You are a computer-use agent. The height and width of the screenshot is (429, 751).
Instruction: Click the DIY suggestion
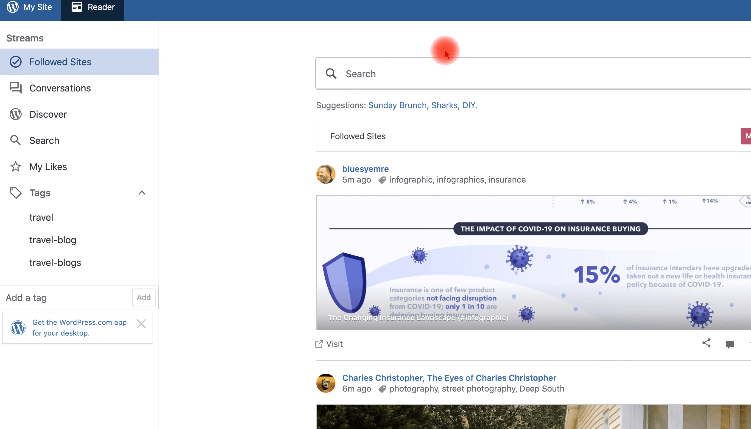pyautogui.click(x=468, y=105)
